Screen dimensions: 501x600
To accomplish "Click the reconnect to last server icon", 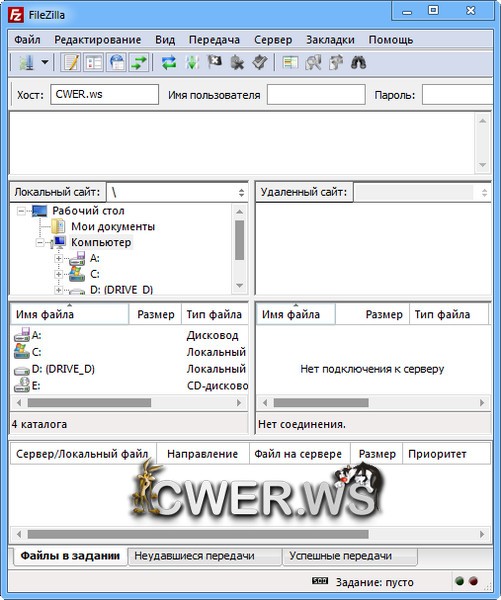I will (260, 62).
